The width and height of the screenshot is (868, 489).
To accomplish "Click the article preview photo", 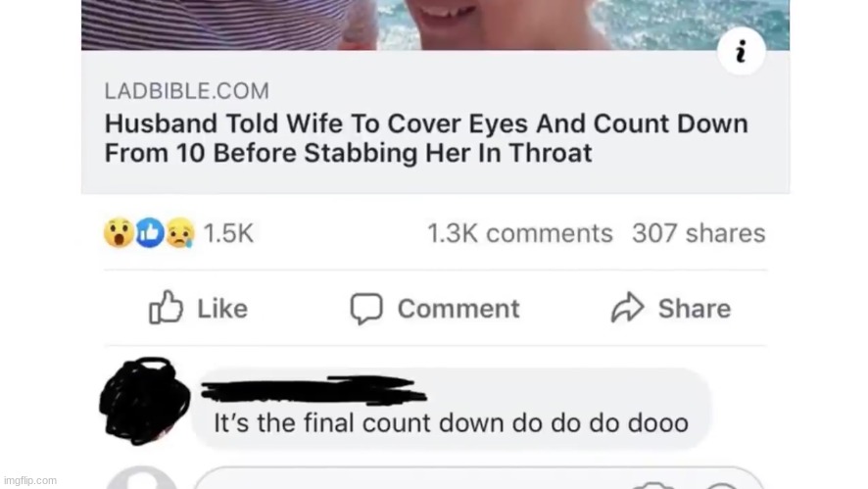I will pos(435,24).
